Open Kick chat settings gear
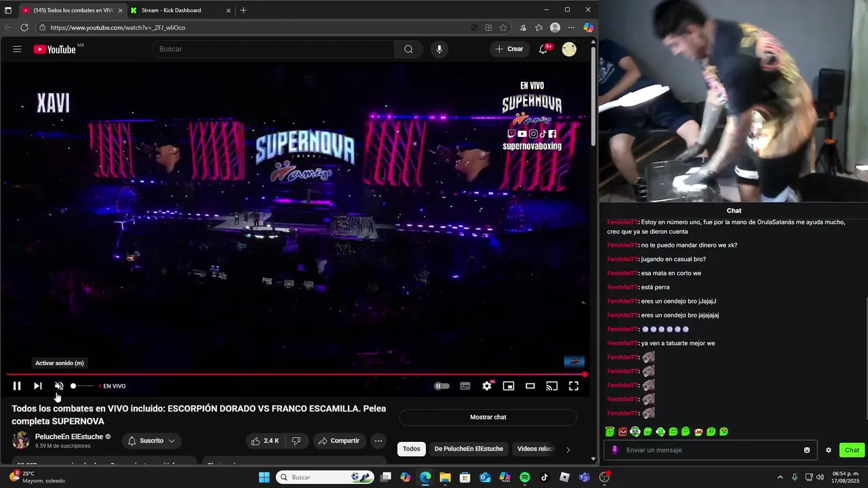The image size is (868, 488). pos(828,450)
